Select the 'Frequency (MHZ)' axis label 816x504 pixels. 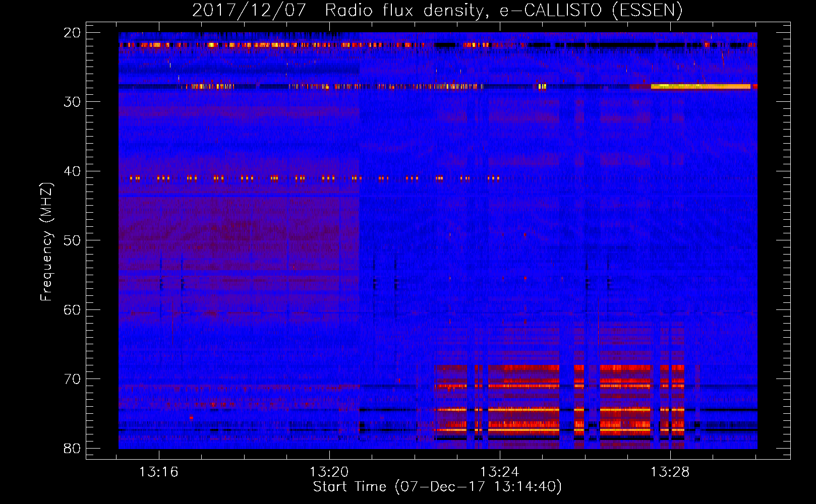[46, 242]
